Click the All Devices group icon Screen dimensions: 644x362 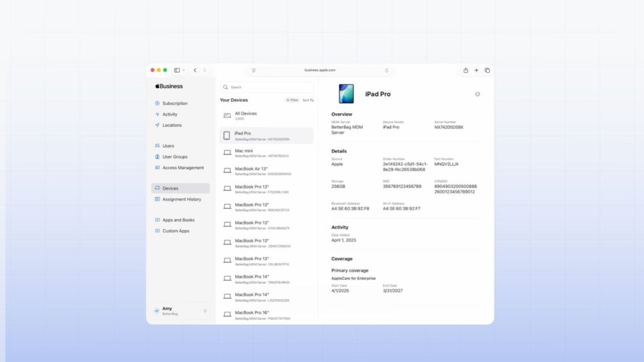point(227,116)
